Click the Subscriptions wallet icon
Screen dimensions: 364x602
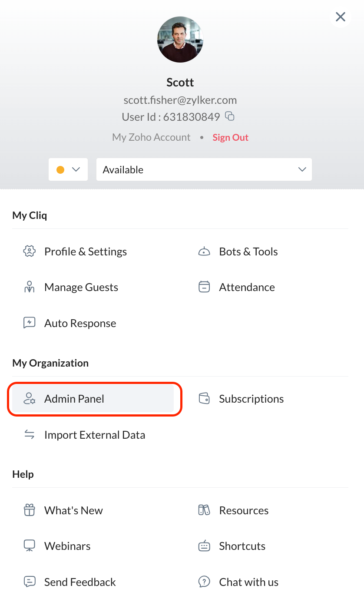coord(204,399)
